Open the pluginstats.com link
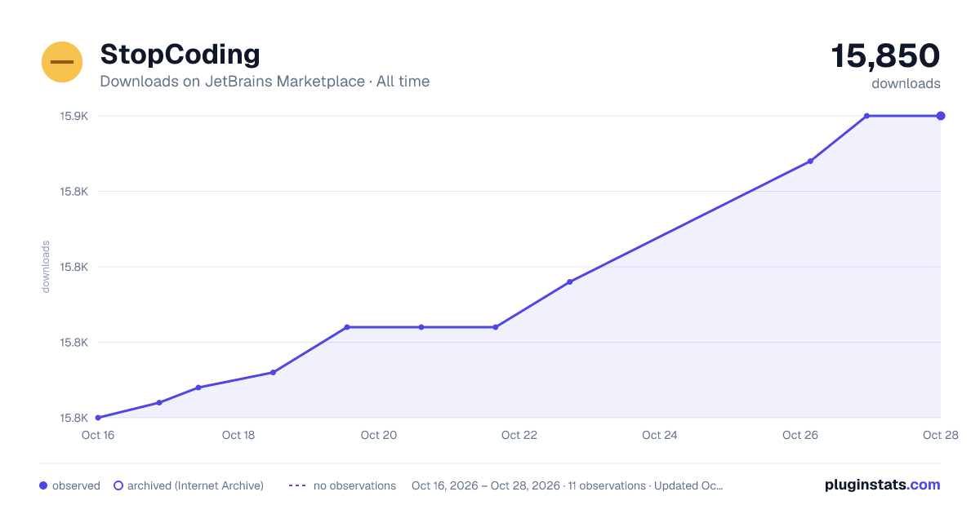 (x=883, y=485)
